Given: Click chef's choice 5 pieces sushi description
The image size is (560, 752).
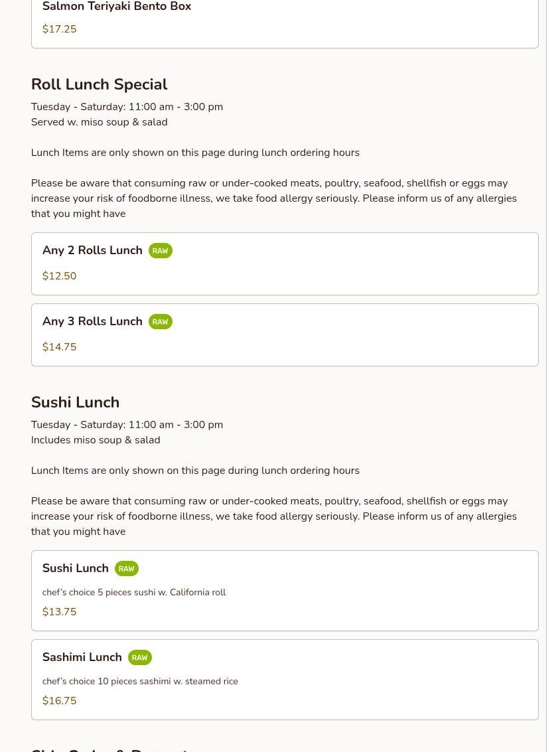Looking at the screenshot, I should [x=134, y=592].
